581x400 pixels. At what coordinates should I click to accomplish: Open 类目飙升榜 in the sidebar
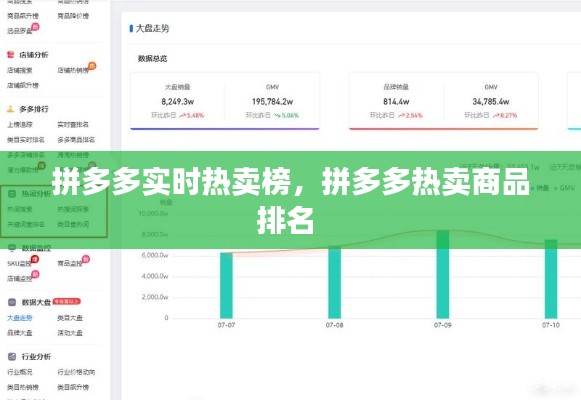tap(73, 387)
